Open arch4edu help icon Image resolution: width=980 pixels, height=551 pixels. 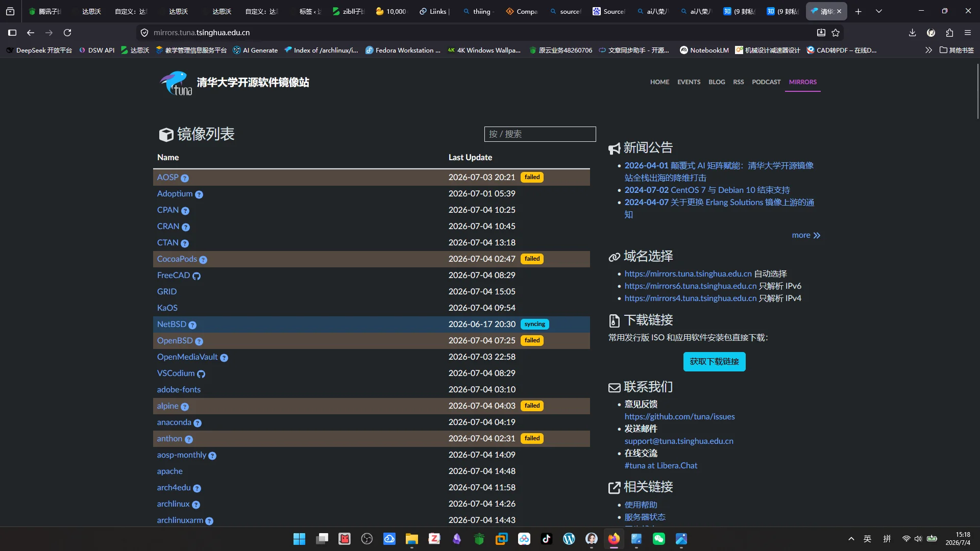coord(197,488)
